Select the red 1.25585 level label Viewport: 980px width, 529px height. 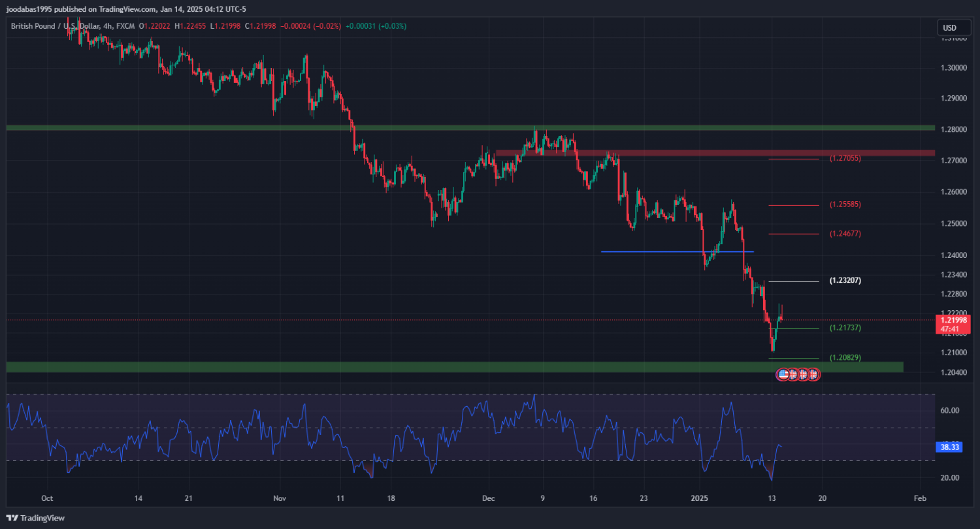(845, 204)
